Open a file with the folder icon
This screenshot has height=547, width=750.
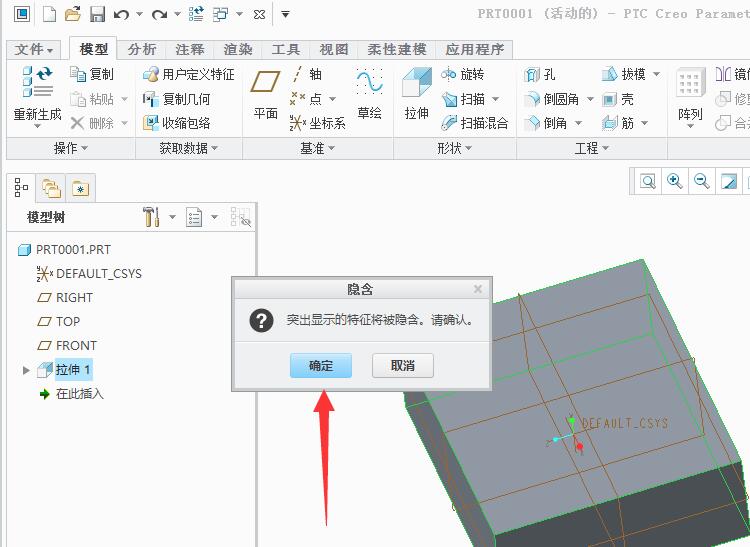[73, 14]
